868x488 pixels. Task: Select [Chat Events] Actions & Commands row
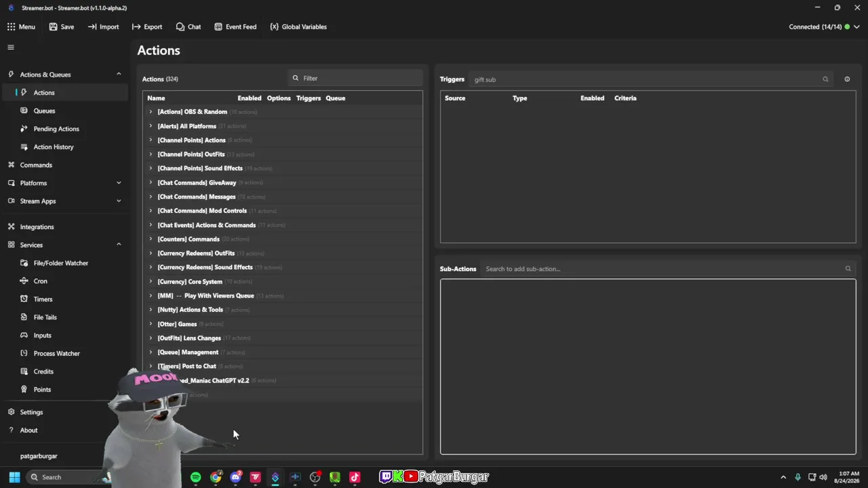tap(283, 225)
